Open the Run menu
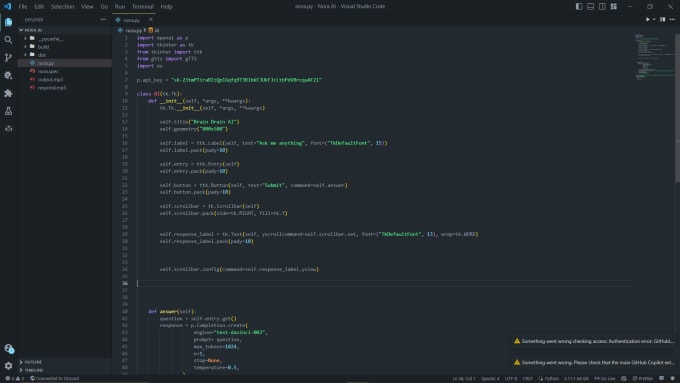The width and height of the screenshot is (680, 383). [x=120, y=7]
